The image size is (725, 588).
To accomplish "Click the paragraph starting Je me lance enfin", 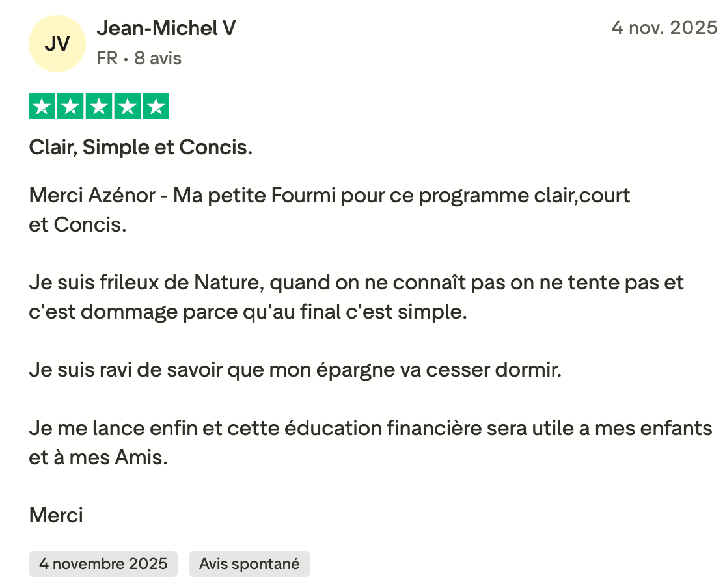I will (x=370, y=429).
